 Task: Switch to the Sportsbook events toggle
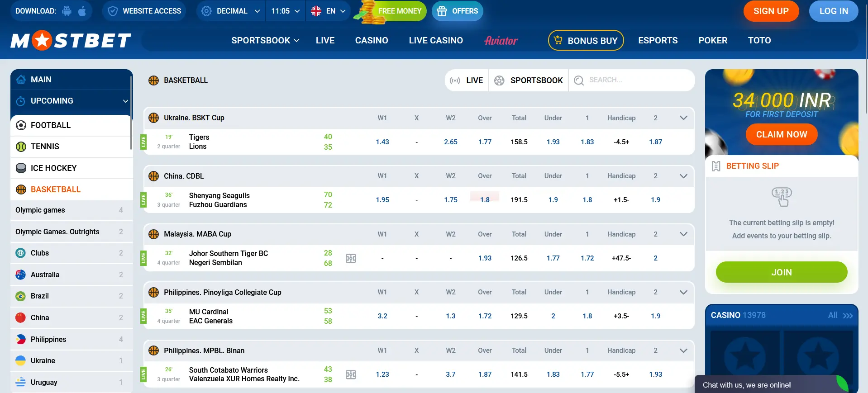(x=529, y=80)
